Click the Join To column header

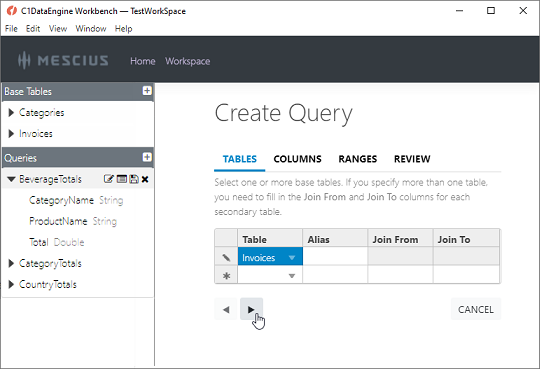466,239
